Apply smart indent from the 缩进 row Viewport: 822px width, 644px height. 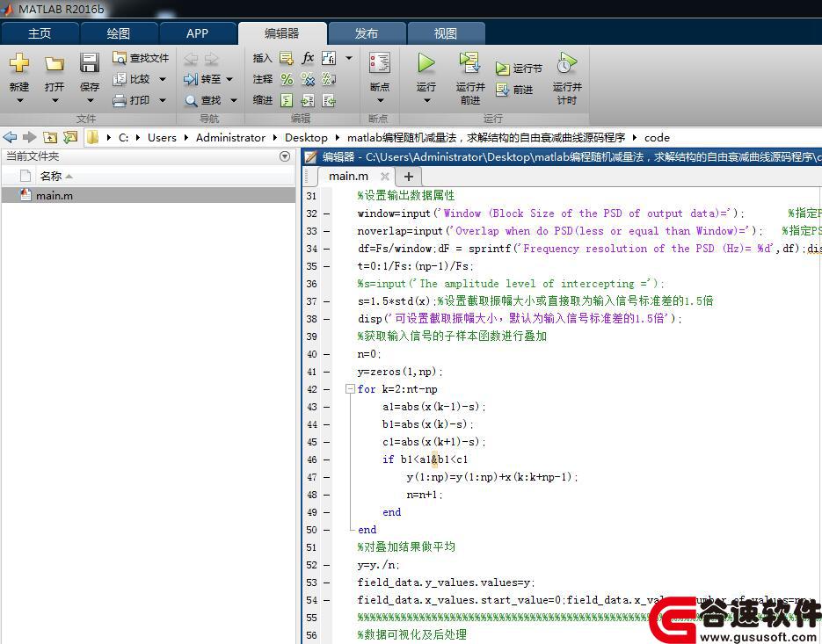[x=287, y=100]
